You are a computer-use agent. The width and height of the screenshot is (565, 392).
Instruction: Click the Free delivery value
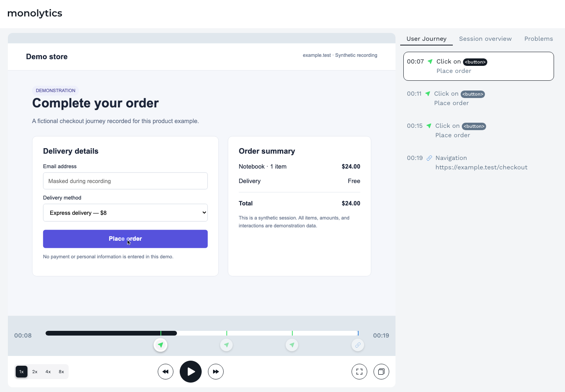(354, 181)
